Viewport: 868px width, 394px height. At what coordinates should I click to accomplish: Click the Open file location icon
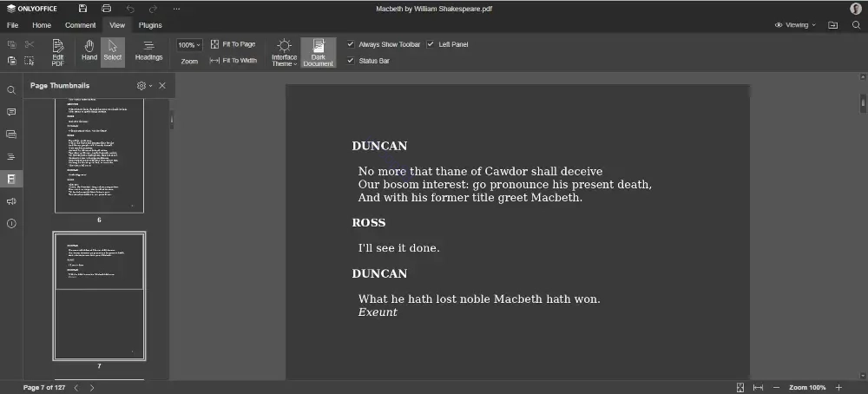832,25
